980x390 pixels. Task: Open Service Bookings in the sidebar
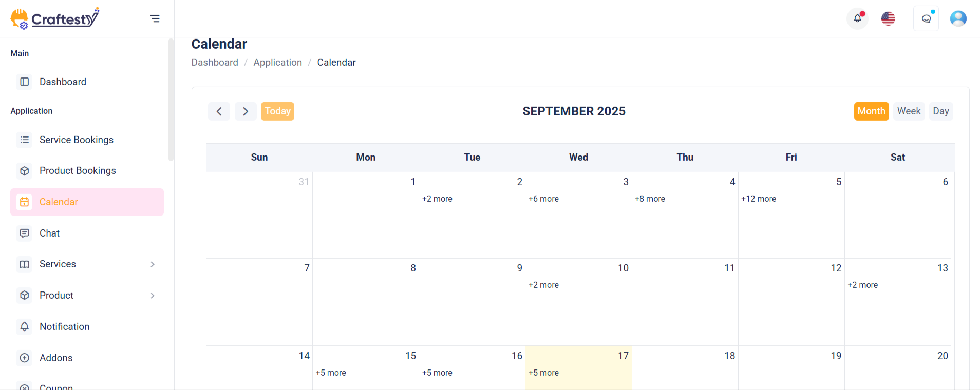pyautogui.click(x=87, y=140)
